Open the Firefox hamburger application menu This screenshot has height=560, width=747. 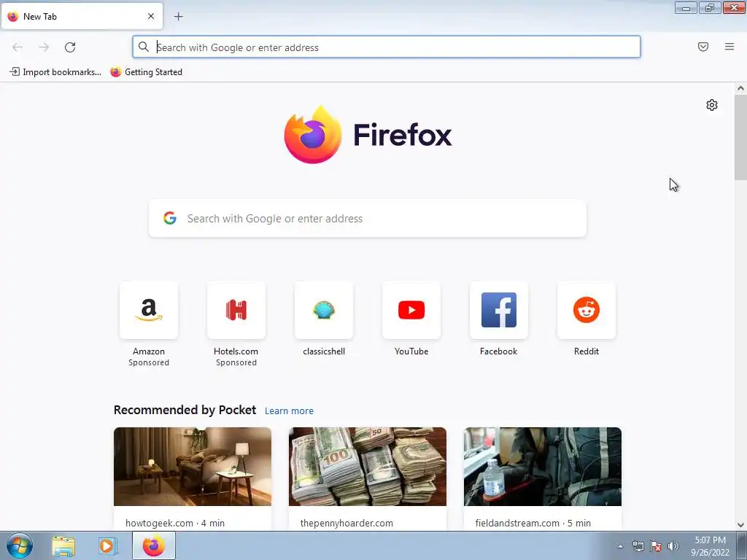coord(729,47)
